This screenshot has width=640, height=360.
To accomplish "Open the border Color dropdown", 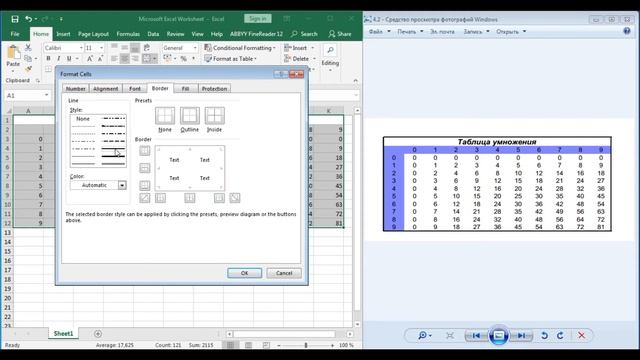I will tap(122, 185).
